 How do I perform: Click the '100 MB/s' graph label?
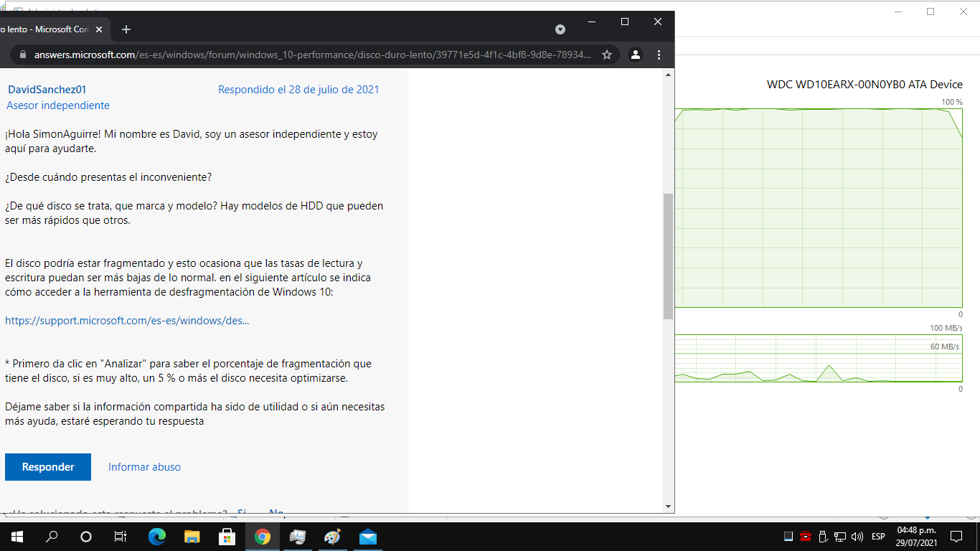(946, 328)
